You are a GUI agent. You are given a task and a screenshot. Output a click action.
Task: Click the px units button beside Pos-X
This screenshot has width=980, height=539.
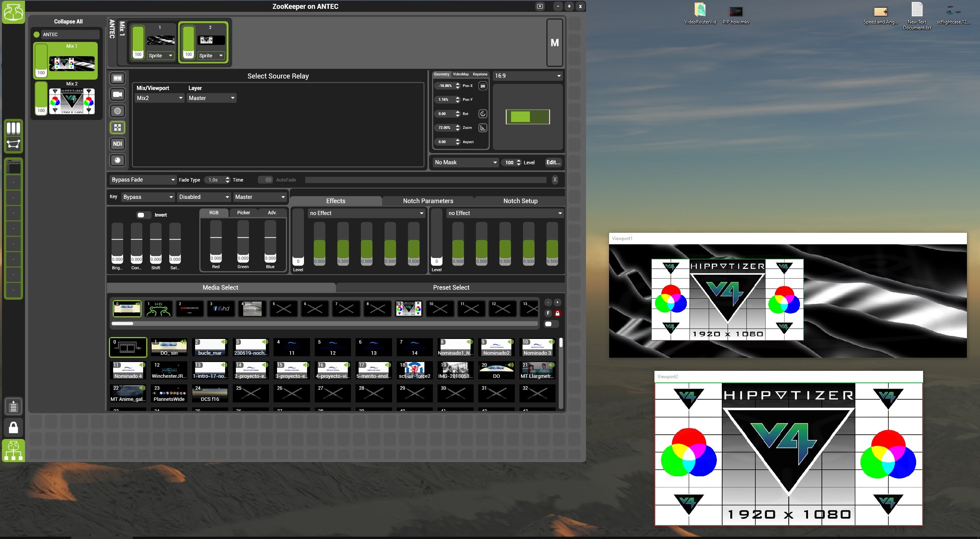click(x=482, y=86)
